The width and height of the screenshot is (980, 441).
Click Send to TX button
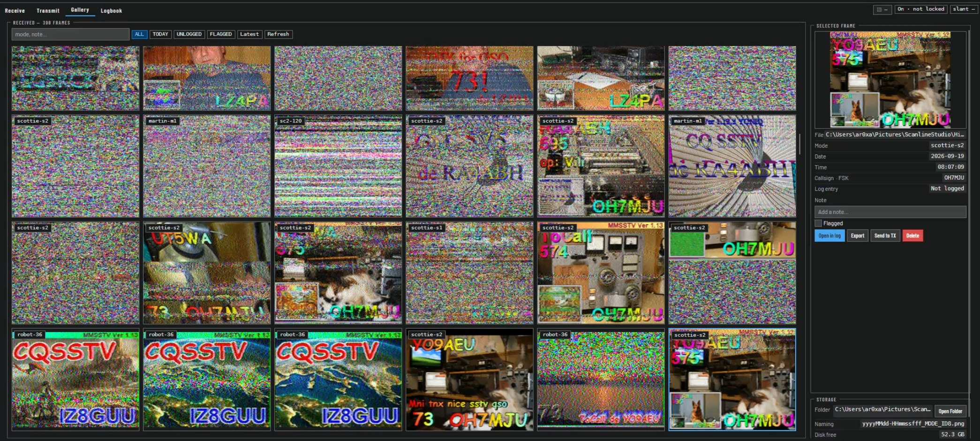tap(885, 236)
